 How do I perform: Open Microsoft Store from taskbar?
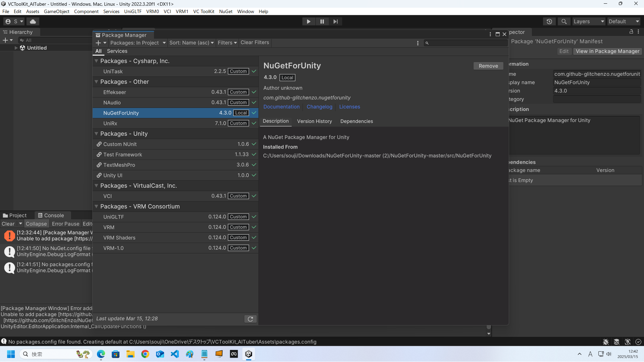116,354
